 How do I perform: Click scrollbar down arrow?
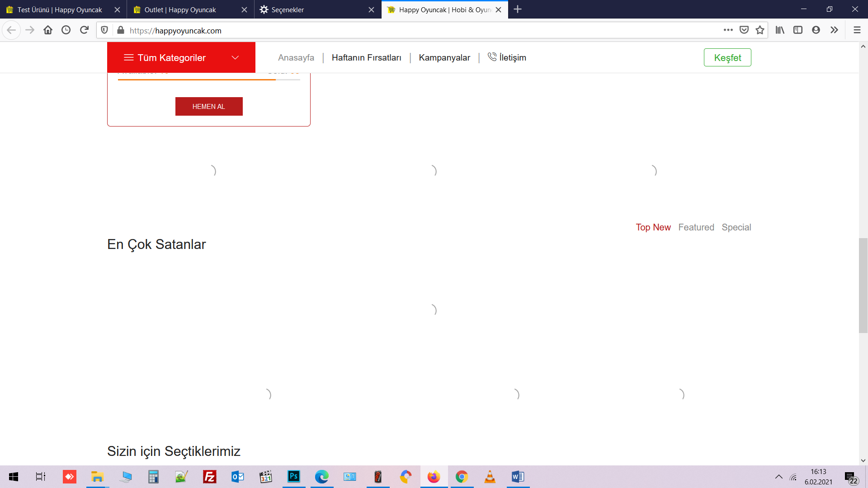point(863,460)
